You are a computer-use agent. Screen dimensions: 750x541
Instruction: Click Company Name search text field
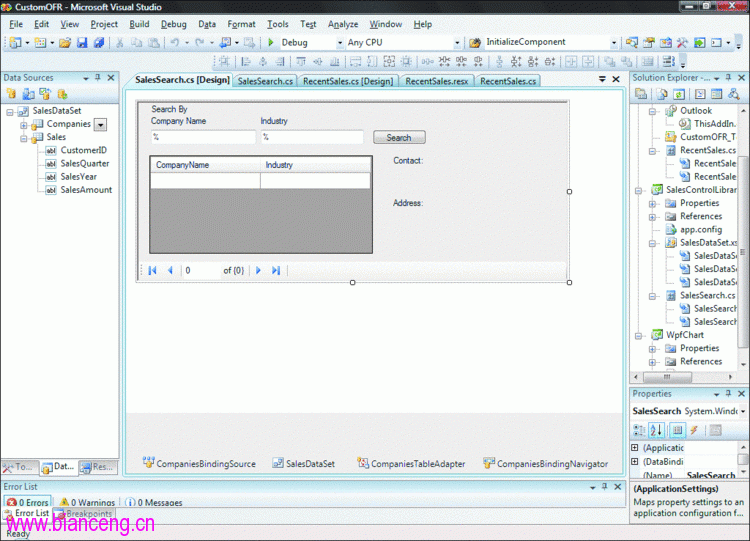click(x=203, y=137)
